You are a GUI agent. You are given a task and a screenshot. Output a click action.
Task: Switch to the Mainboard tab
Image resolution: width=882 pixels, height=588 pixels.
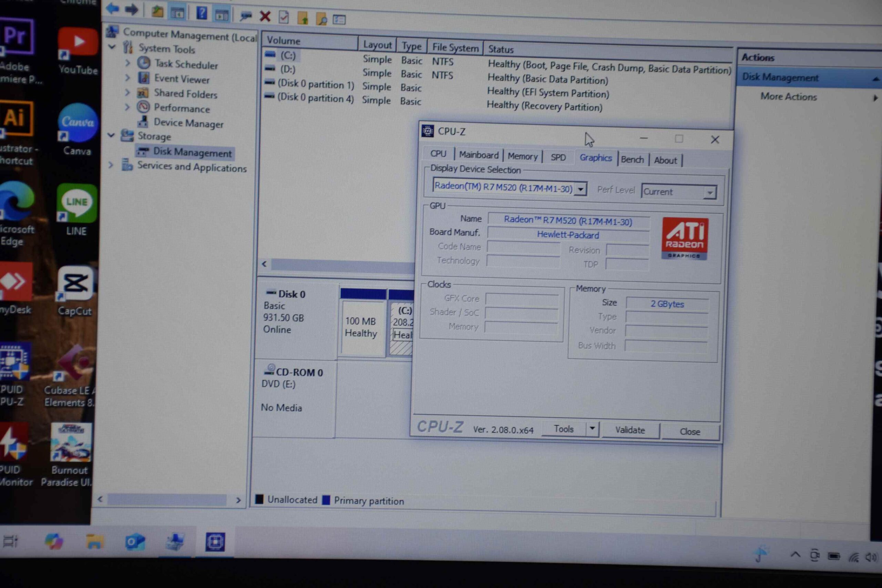pos(479,155)
